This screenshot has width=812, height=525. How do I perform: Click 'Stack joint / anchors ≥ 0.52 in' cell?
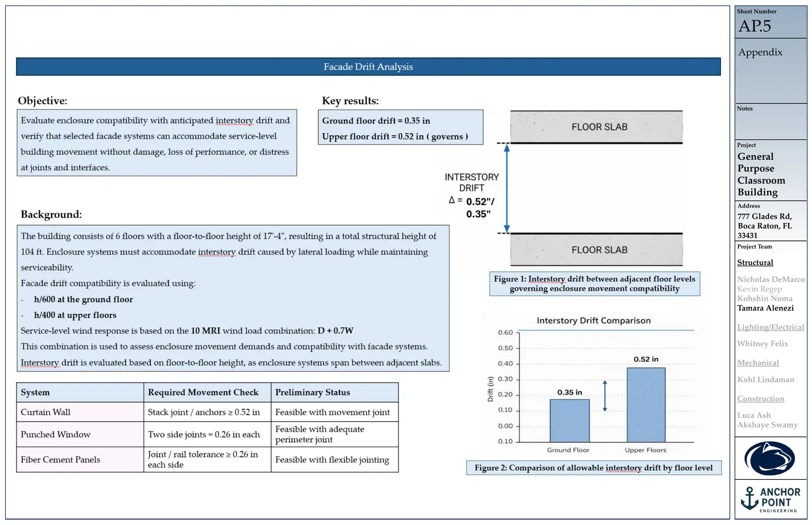tap(208, 412)
